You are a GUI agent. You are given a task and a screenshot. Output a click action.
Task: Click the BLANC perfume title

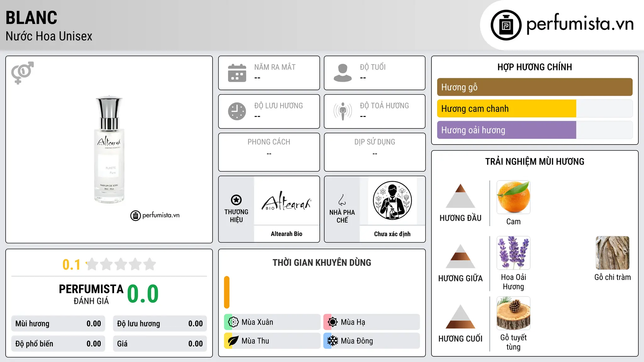click(31, 18)
